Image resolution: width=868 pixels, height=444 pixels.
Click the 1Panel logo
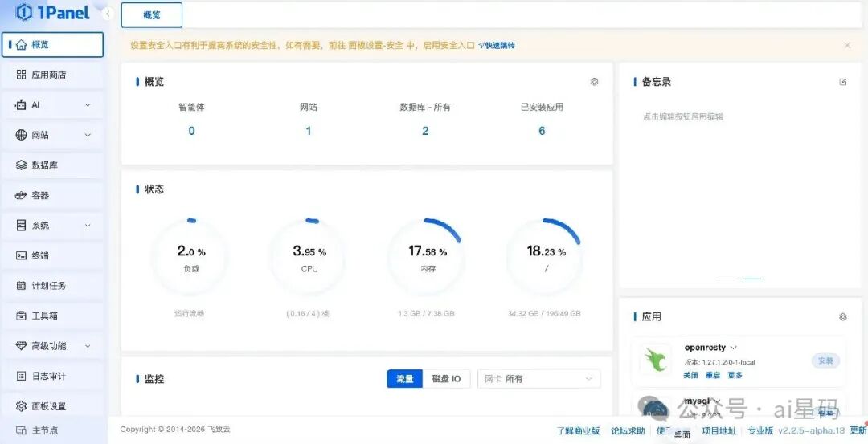click(52, 13)
